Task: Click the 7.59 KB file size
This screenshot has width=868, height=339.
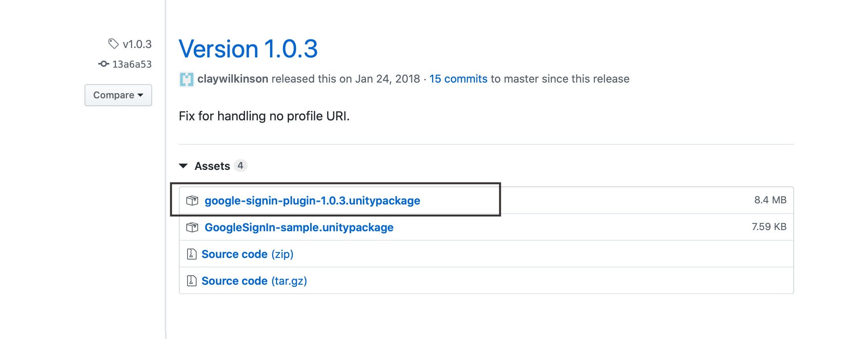Action: [769, 227]
